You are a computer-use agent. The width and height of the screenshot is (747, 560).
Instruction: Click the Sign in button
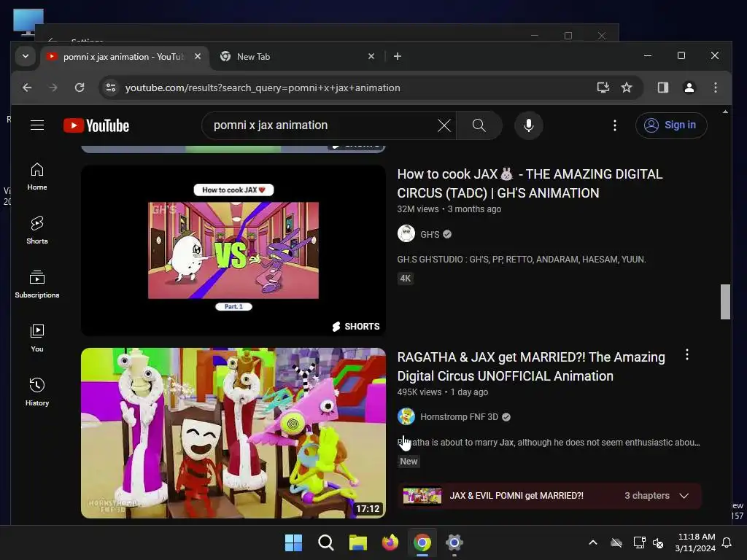(671, 125)
